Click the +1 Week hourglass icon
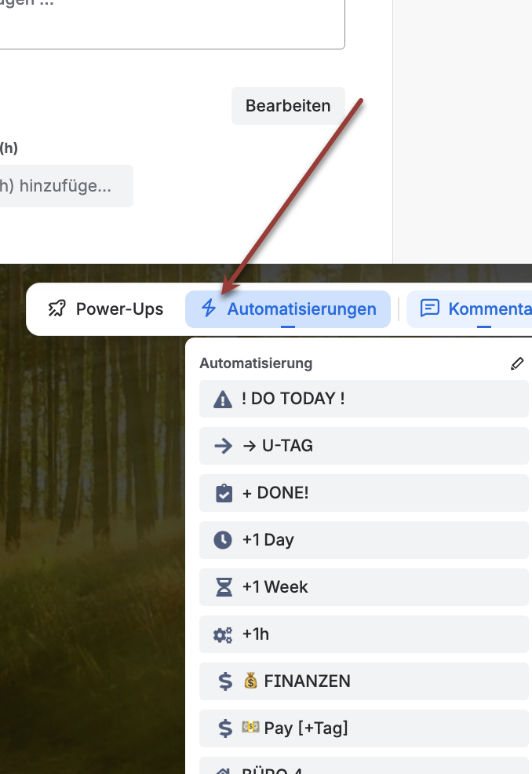Viewport: 532px width, 774px height. coord(224,587)
